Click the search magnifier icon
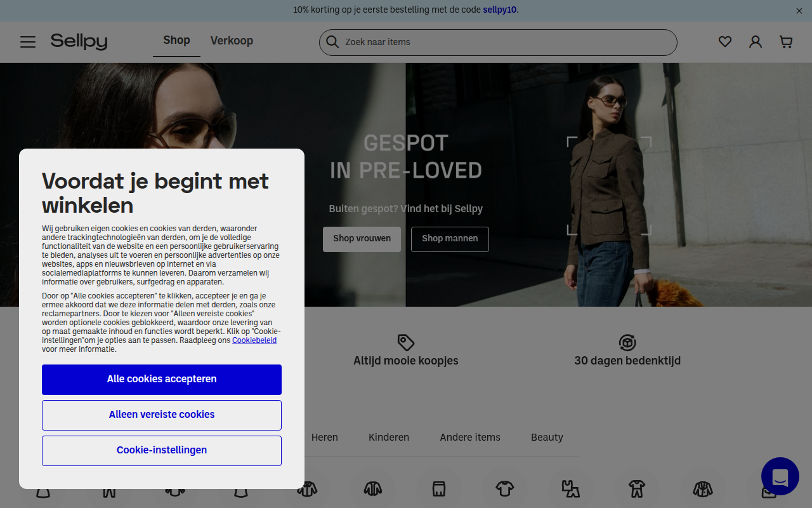812x508 pixels. (332, 42)
